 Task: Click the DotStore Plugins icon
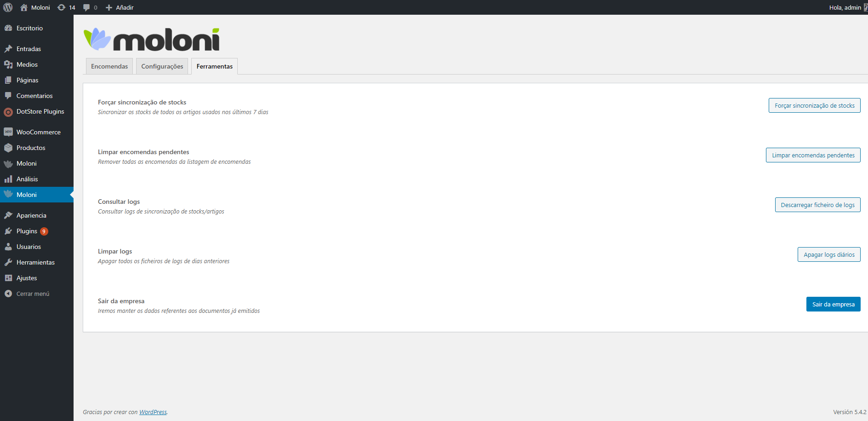8,112
